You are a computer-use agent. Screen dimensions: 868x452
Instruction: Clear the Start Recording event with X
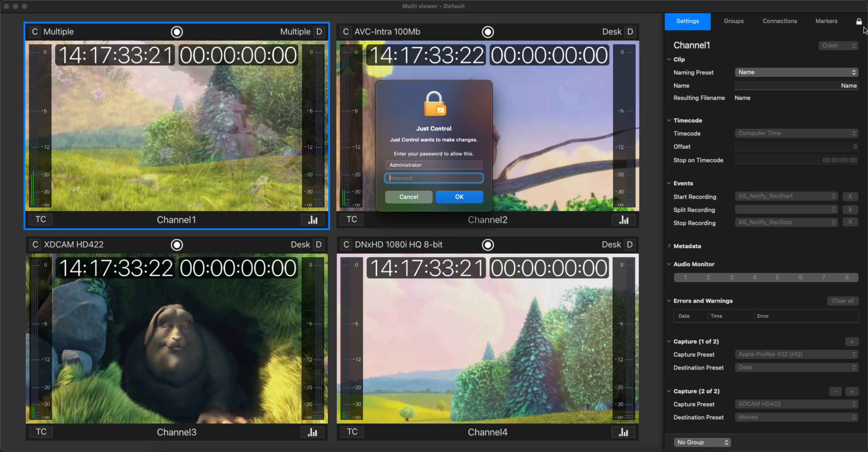click(850, 196)
